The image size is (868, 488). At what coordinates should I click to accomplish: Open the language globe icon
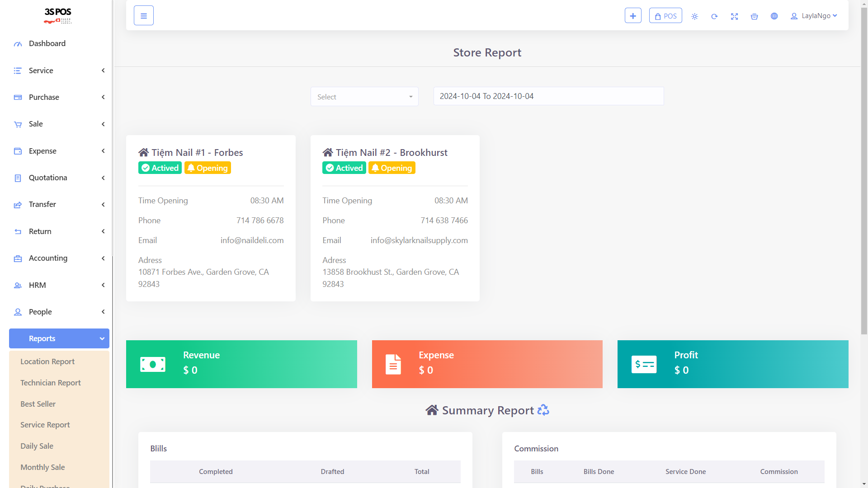774,16
